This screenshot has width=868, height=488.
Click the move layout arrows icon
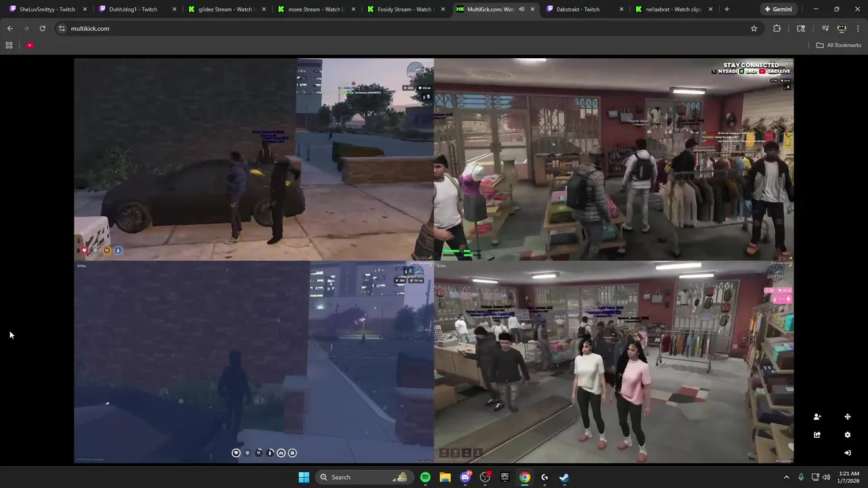click(x=848, y=417)
